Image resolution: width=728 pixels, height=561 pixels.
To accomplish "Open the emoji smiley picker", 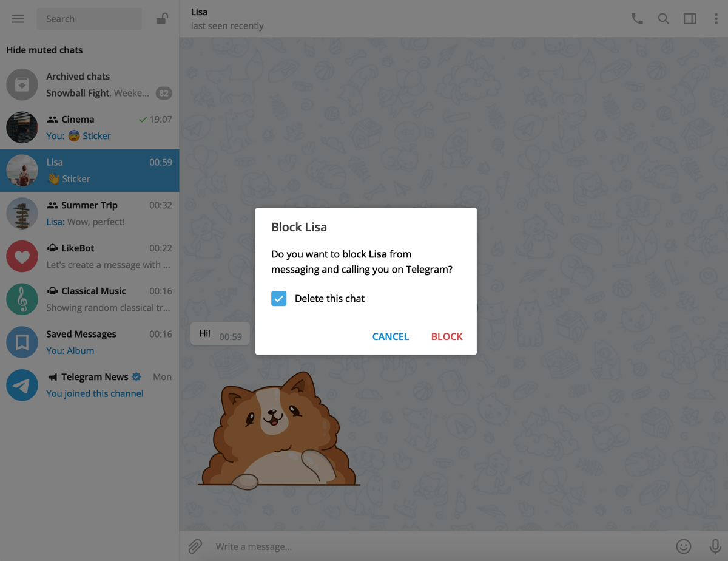I will [684, 546].
